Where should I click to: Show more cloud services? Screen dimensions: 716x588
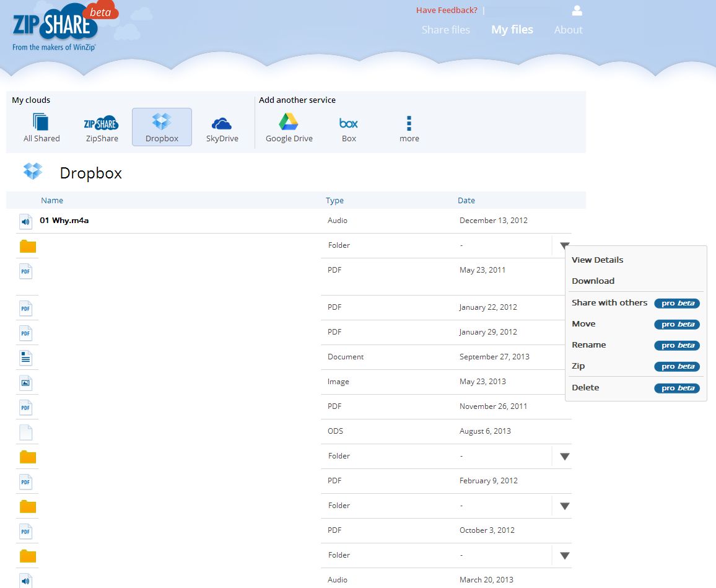coord(409,128)
